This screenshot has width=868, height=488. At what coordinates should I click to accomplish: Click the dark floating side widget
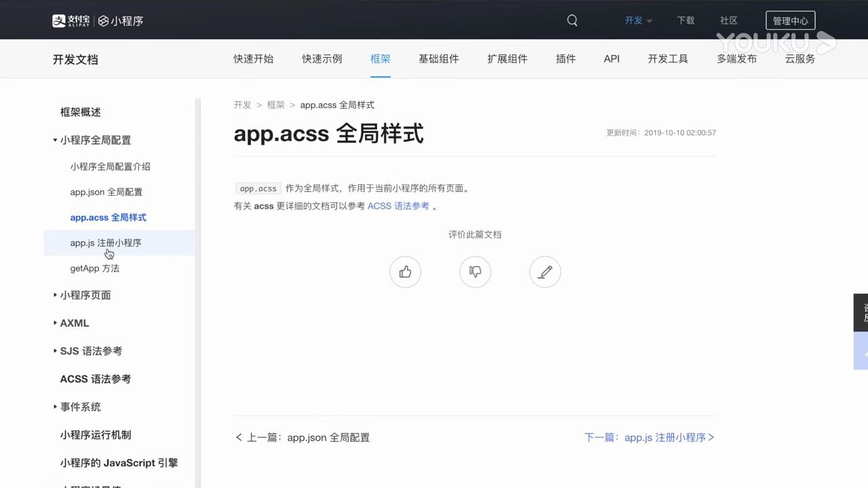coord(861,312)
